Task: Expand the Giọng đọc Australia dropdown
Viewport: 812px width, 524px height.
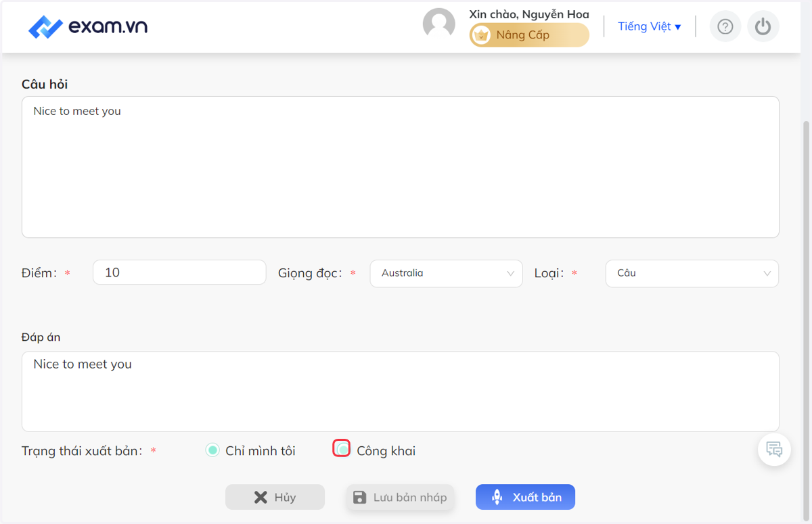Action: click(x=447, y=273)
